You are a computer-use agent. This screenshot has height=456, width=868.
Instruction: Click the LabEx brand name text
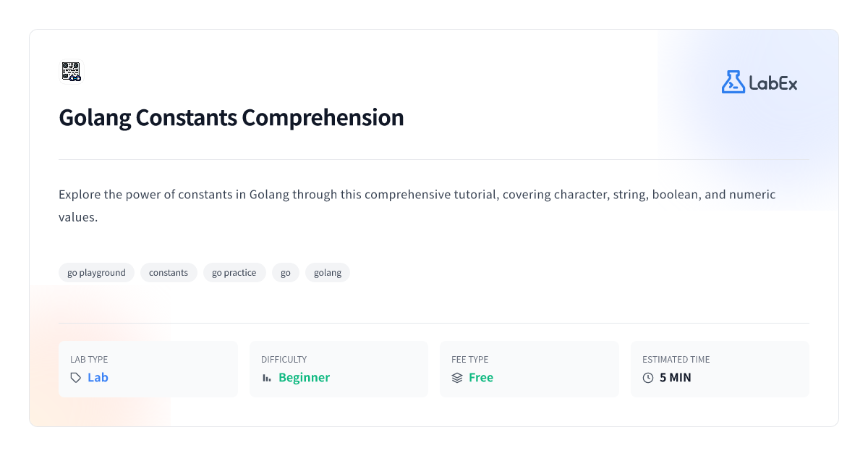773,83
